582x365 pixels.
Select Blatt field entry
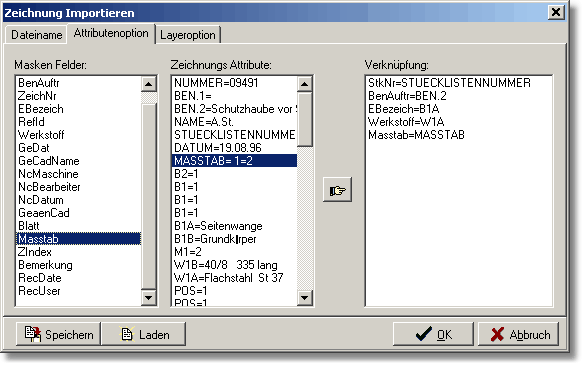79,226
